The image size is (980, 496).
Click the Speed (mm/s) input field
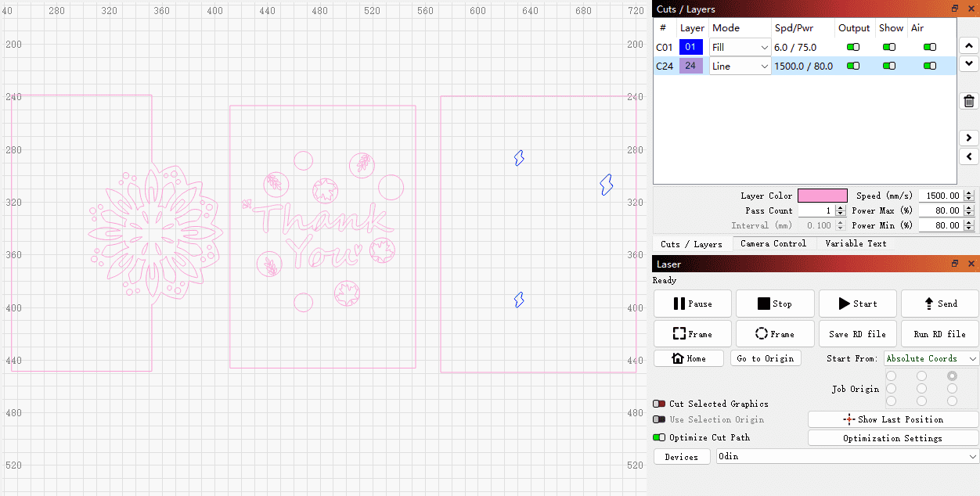click(x=941, y=196)
